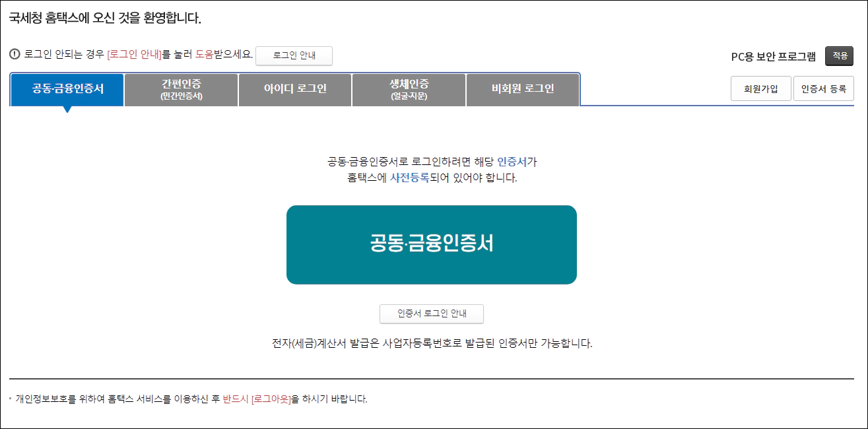Click the red 반드시 [로그아웃] text
This screenshot has height=429, width=868.
257,399
